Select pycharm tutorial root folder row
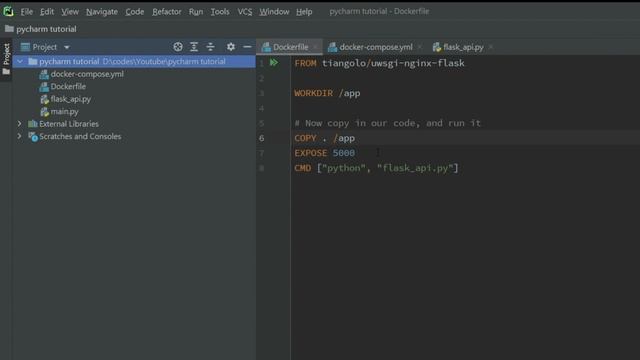 click(x=134, y=62)
